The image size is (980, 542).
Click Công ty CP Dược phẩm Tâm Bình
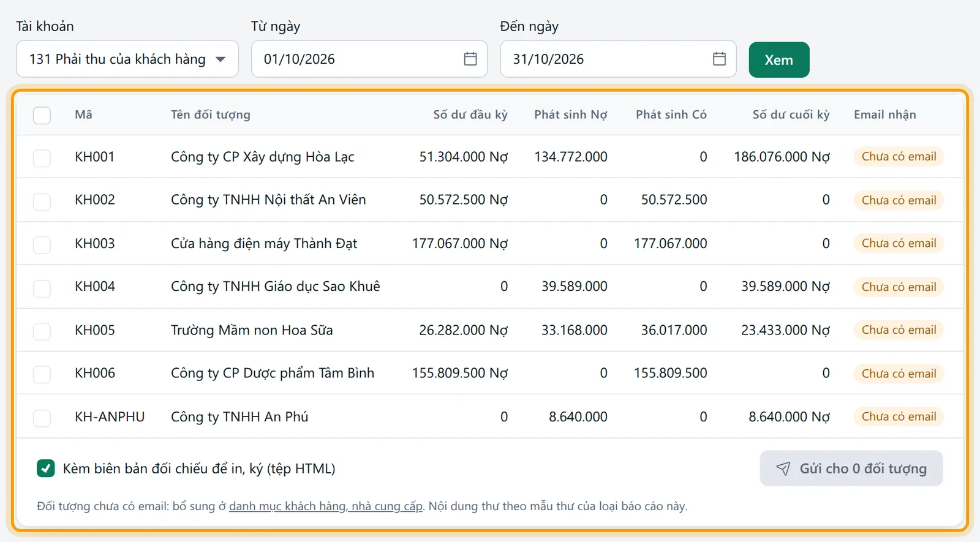[273, 373]
